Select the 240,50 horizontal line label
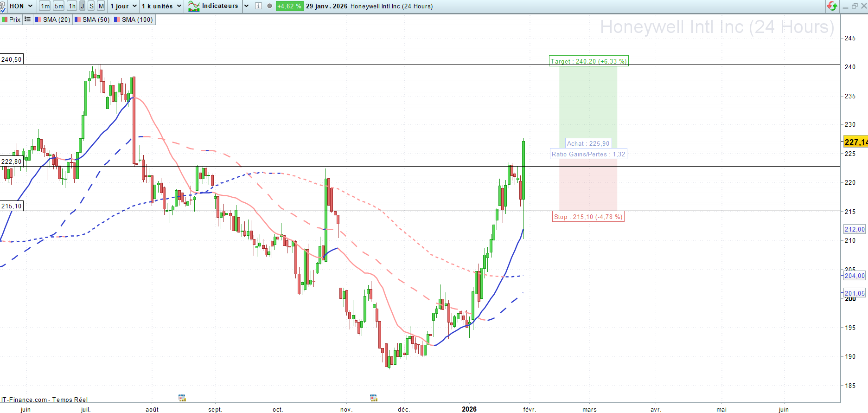The image size is (868, 413). click(12, 59)
